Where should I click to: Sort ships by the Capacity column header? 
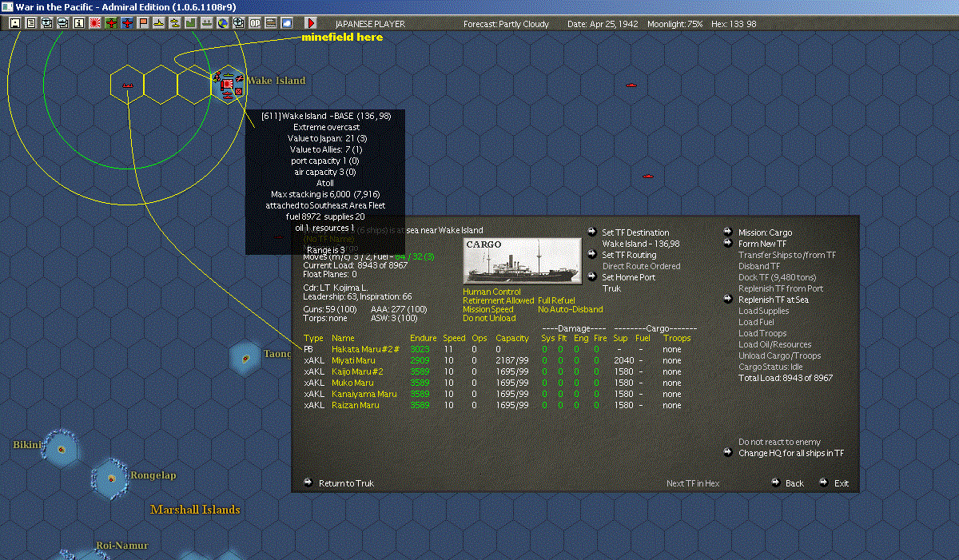pos(512,338)
